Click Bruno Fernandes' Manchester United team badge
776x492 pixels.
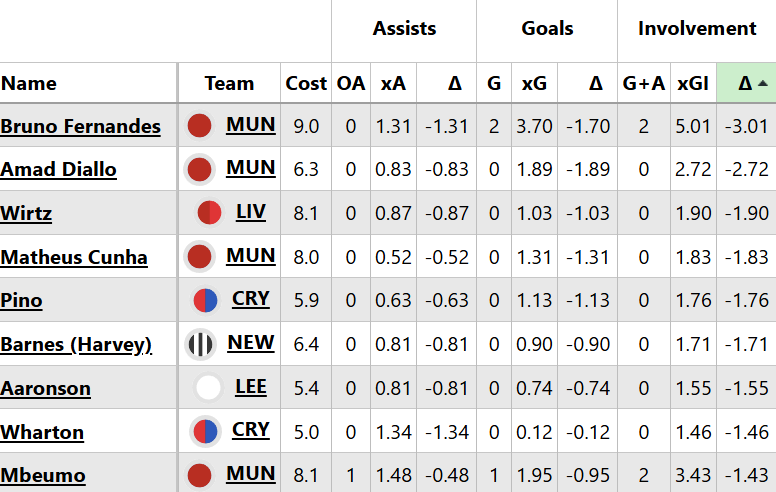200,126
